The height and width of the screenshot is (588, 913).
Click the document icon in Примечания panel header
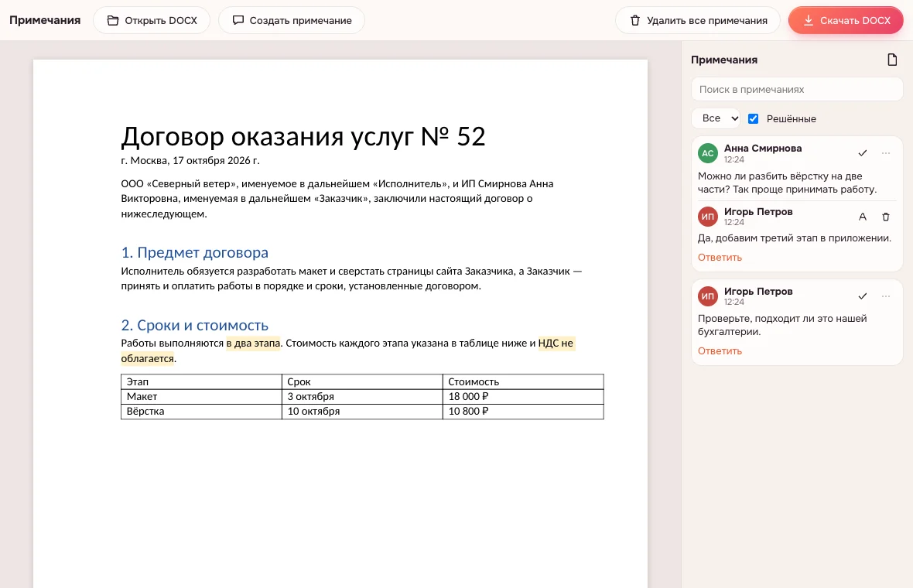(x=892, y=60)
